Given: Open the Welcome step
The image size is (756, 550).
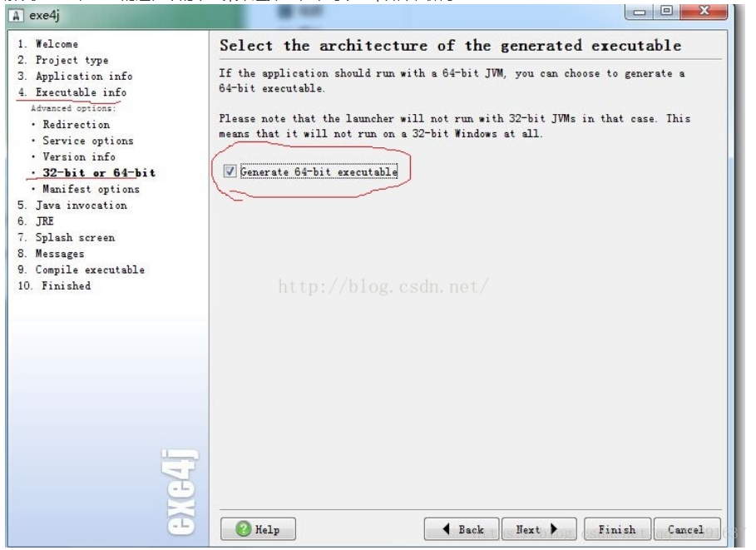Looking at the screenshot, I should pyautogui.click(x=47, y=44).
